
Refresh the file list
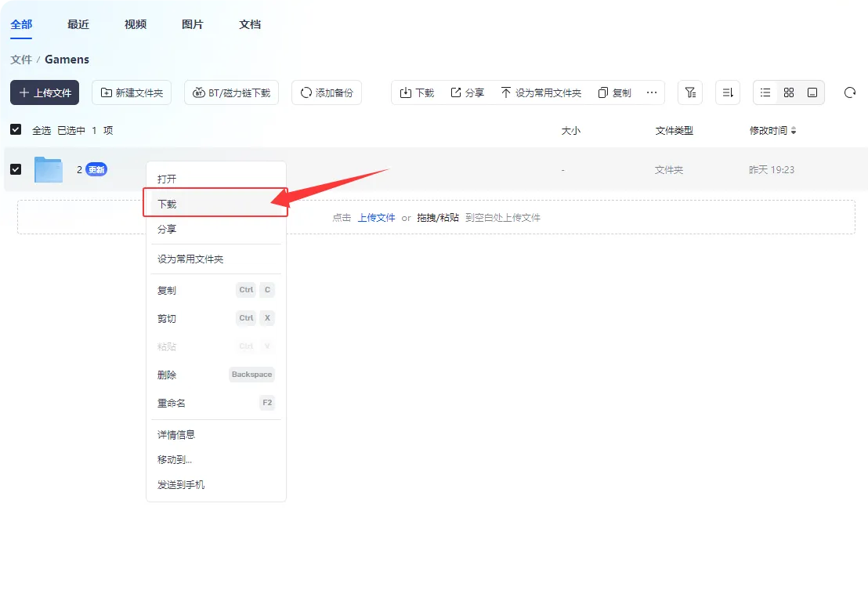point(850,92)
